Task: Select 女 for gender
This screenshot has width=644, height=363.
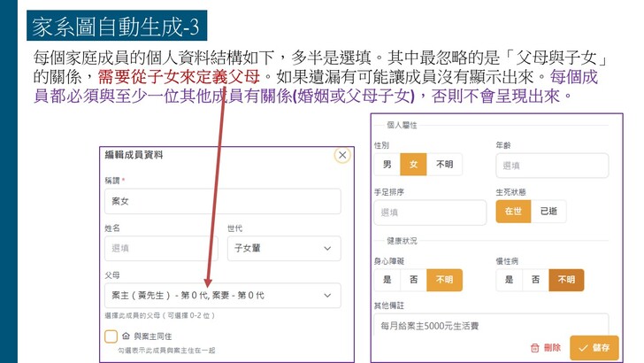Action: (x=412, y=165)
